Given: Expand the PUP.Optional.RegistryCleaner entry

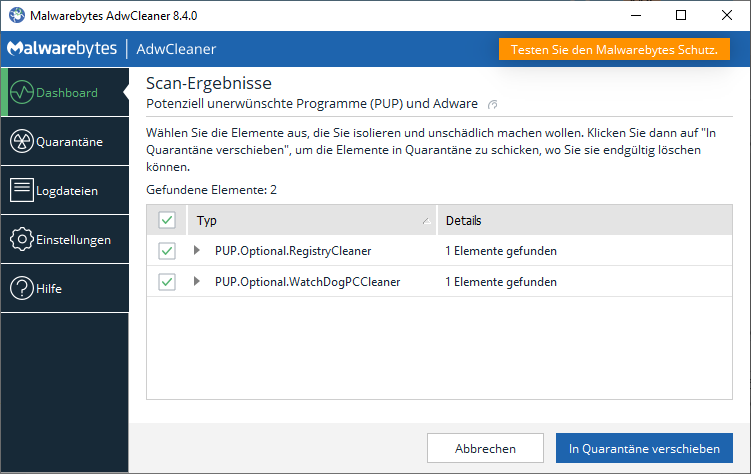Looking at the screenshot, I should point(197,251).
